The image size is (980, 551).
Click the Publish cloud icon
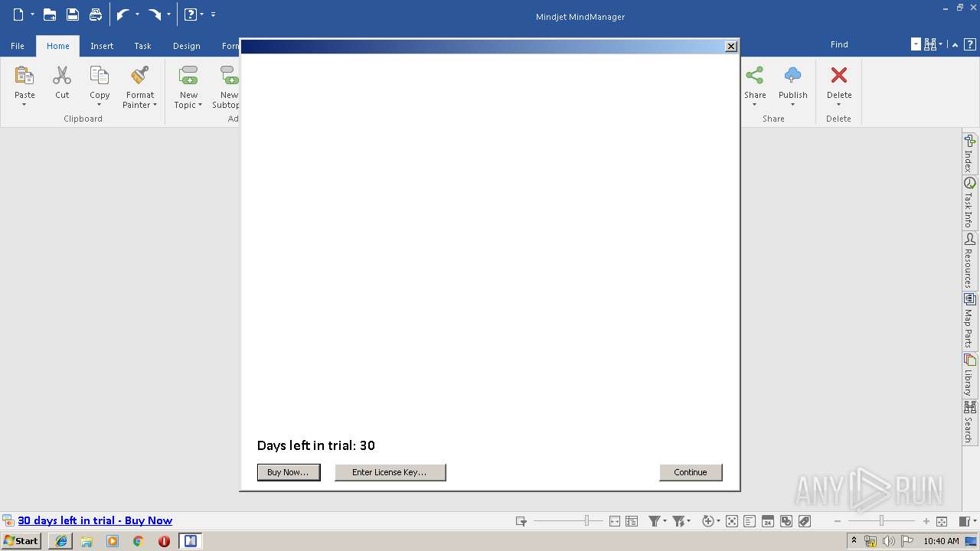coord(793,75)
